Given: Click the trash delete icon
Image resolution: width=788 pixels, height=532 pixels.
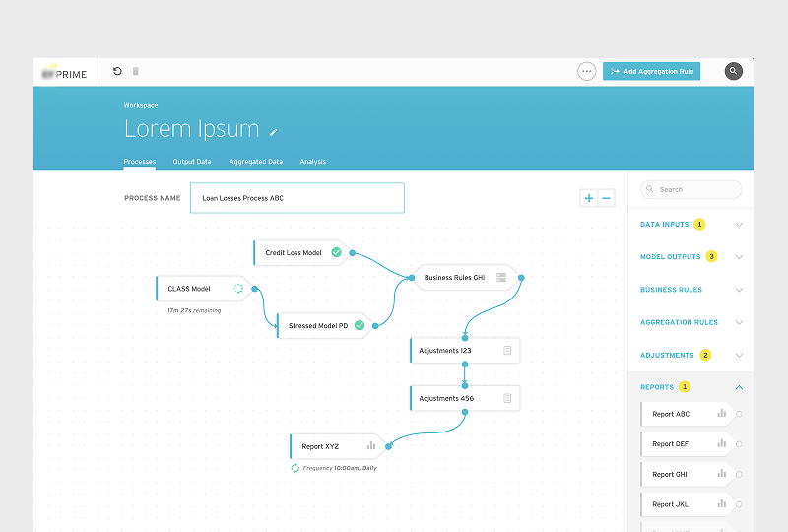Looking at the screenshot, I should pyautogui.click(x=136, y=71).
